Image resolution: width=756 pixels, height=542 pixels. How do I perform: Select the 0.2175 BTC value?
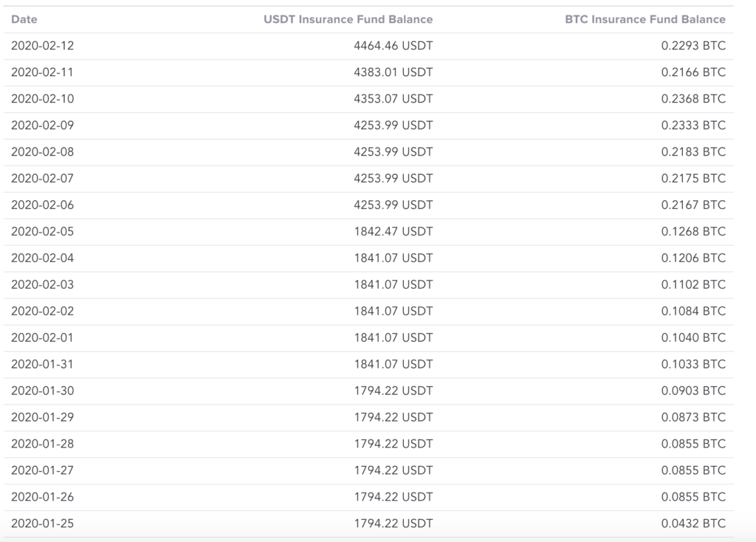click(693, 179)
